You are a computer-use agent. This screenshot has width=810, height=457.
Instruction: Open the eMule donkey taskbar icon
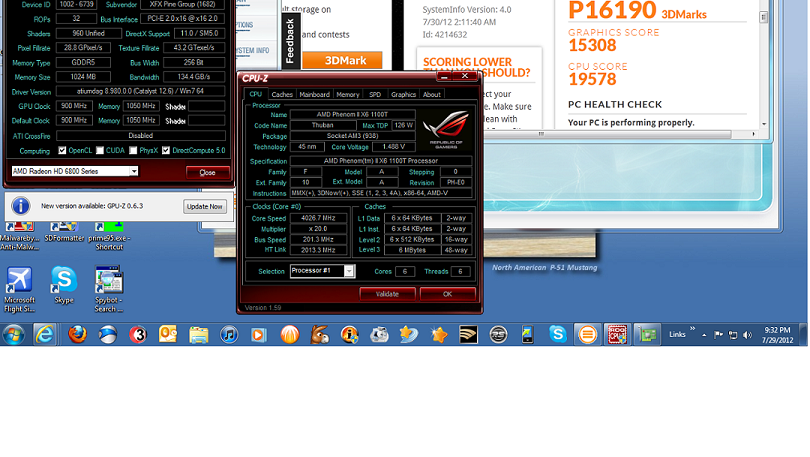click(x=320, y=335)
